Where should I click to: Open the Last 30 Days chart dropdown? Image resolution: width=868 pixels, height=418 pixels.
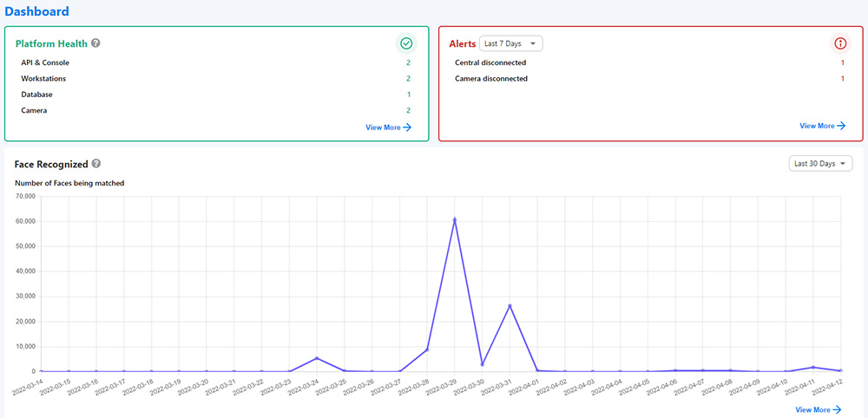pos(821,163)
